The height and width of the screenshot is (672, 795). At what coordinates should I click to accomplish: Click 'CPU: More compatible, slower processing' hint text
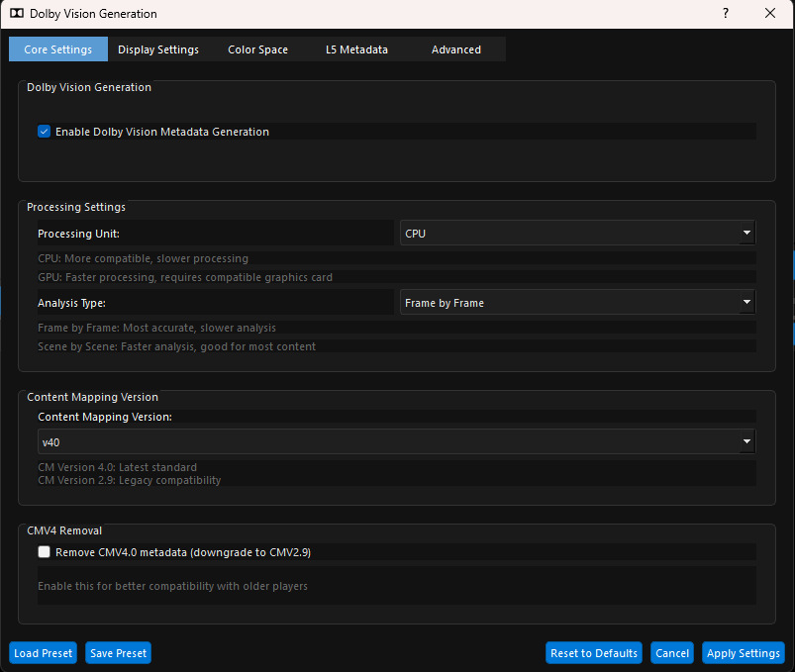point(143,258)
